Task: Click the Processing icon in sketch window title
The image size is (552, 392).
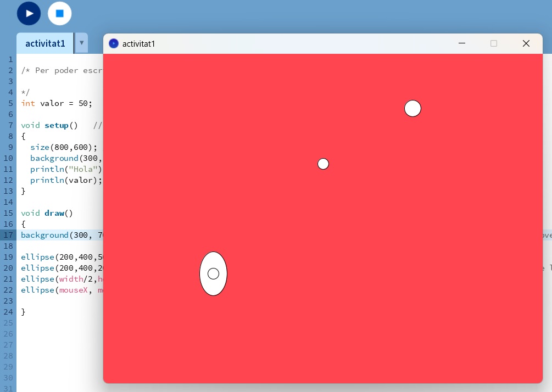Action: (x=114, y=43)
